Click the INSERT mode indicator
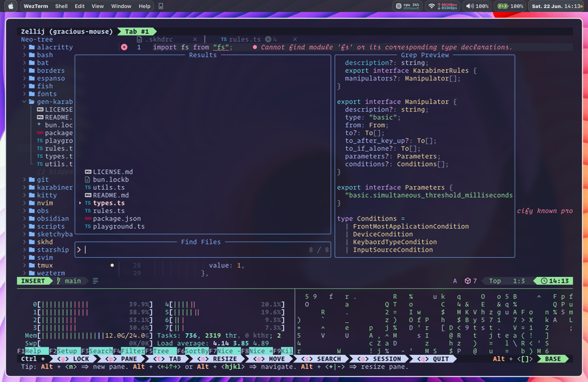 pyautogui.click(x=33, y=281)
